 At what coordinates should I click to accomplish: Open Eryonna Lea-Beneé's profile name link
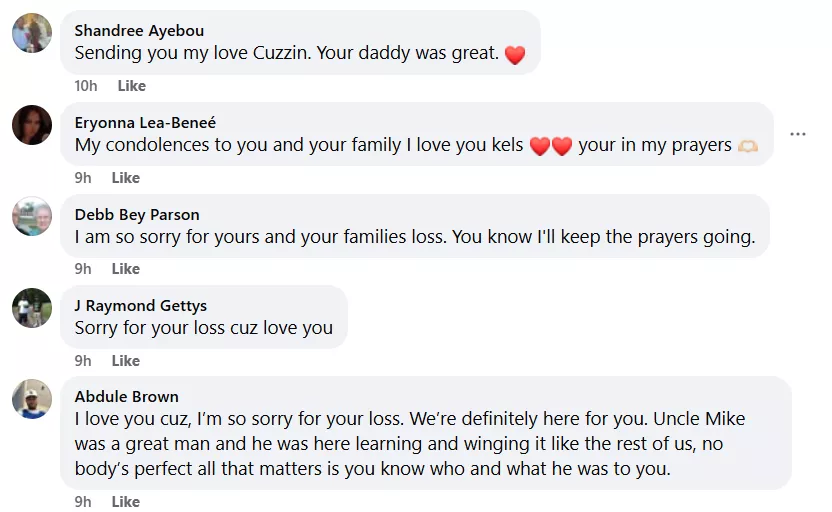[x=145, y=123]
